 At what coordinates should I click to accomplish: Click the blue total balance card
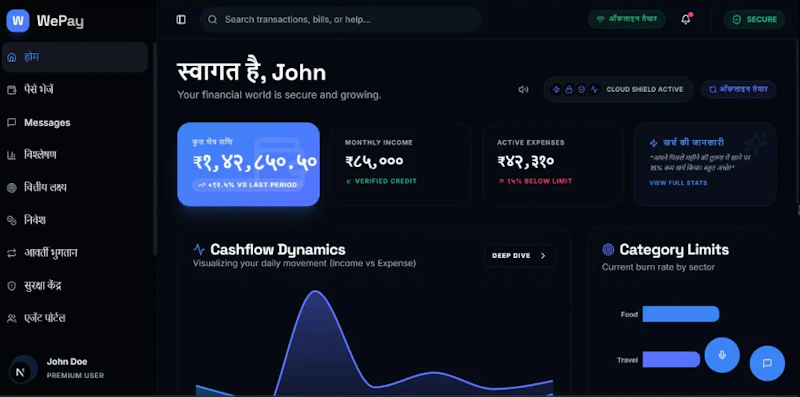click(x=248, y=164)
